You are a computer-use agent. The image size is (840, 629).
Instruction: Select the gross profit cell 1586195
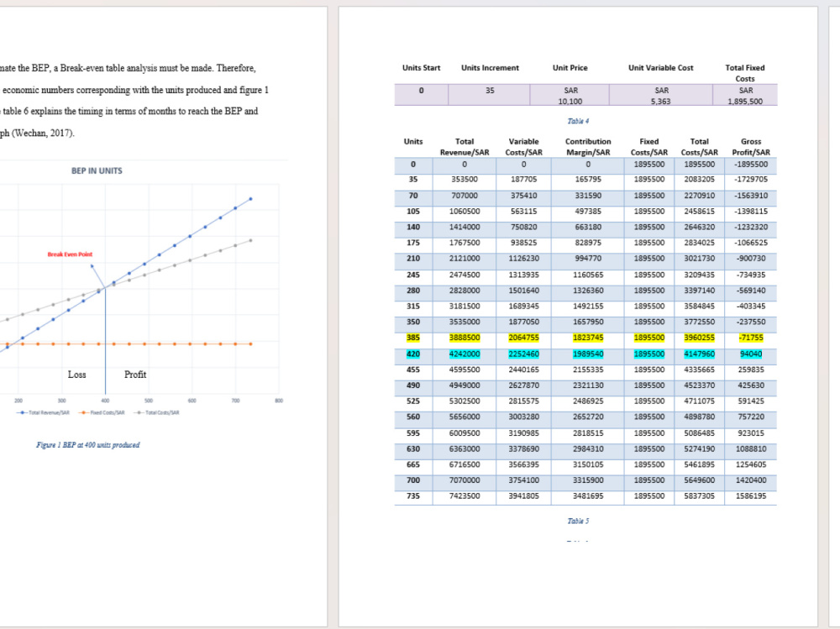point(750,496)
